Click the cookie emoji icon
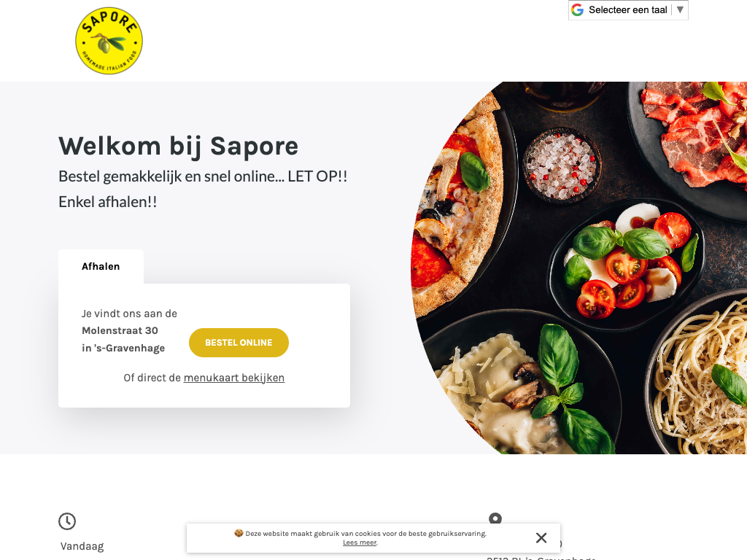Image resolution: width=747 pixels, height=560 pixels. [x=239, y=533]
